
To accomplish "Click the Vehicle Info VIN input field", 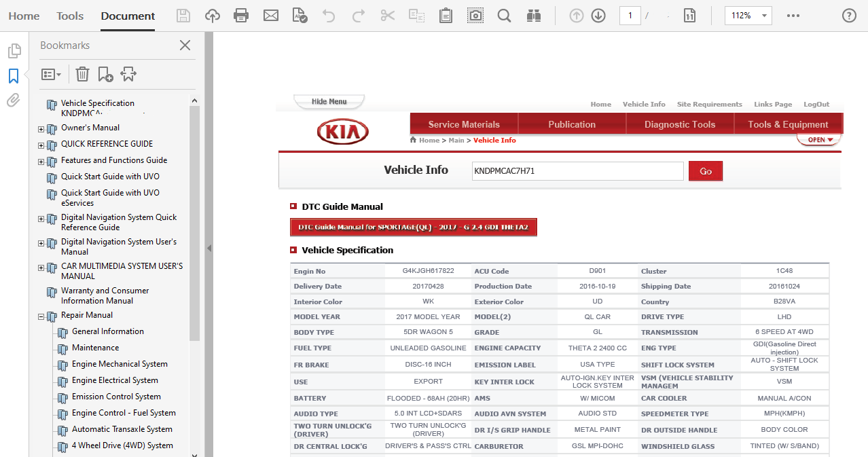I will [577, 171].
